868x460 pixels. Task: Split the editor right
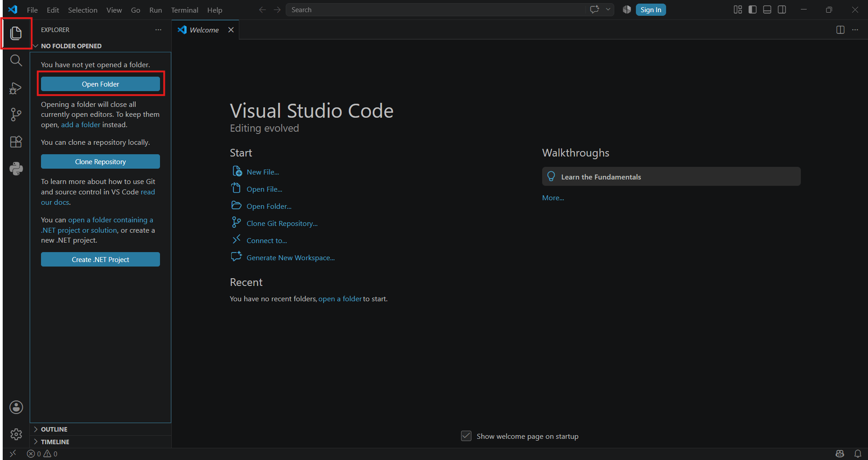point(841,30)
